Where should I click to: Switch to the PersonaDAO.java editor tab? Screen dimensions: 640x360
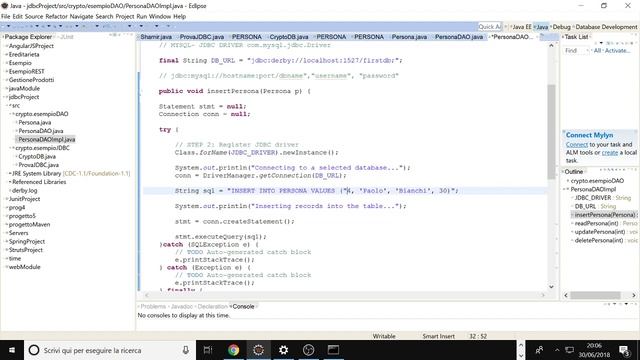[459, 37]
